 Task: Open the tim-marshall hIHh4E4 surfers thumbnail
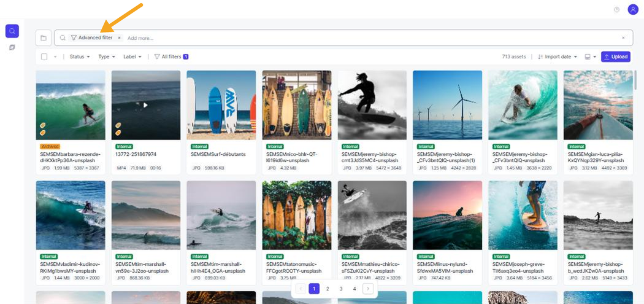pyautogui.click(x=221, y=215)
